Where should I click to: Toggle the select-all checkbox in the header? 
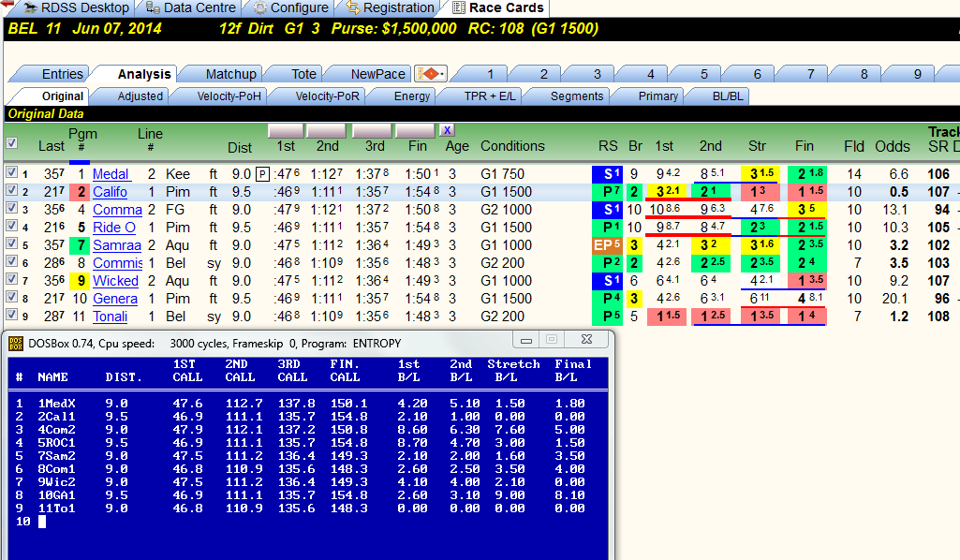pos(11,143)
